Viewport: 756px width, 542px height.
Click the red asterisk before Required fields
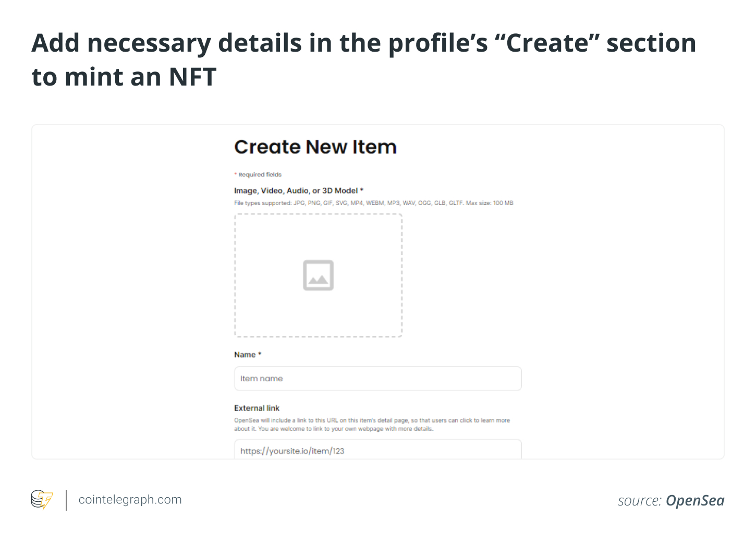pos(236,174)
